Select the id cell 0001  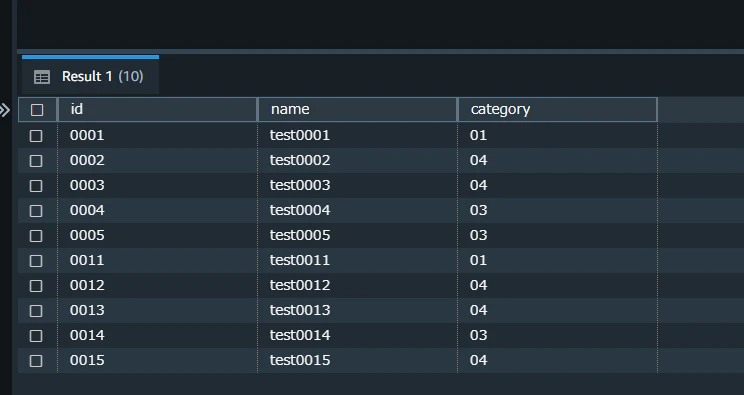coord(157,135)
